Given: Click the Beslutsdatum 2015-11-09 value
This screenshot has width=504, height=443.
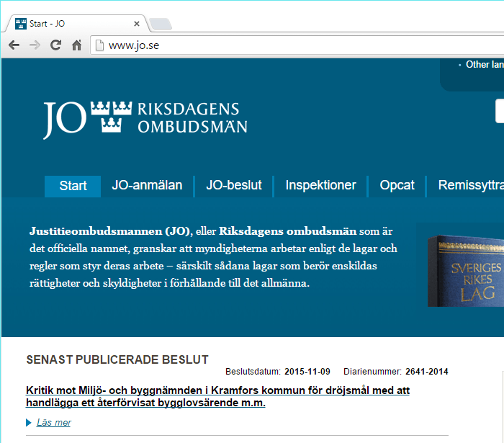Looking at the screenshot, I should coord(307,372).
